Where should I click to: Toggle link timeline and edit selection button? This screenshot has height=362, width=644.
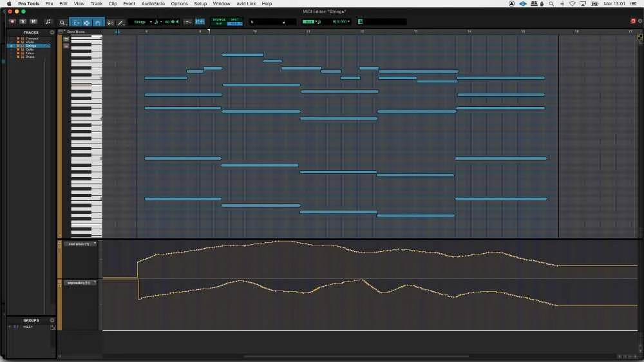(x=187, y=22)
